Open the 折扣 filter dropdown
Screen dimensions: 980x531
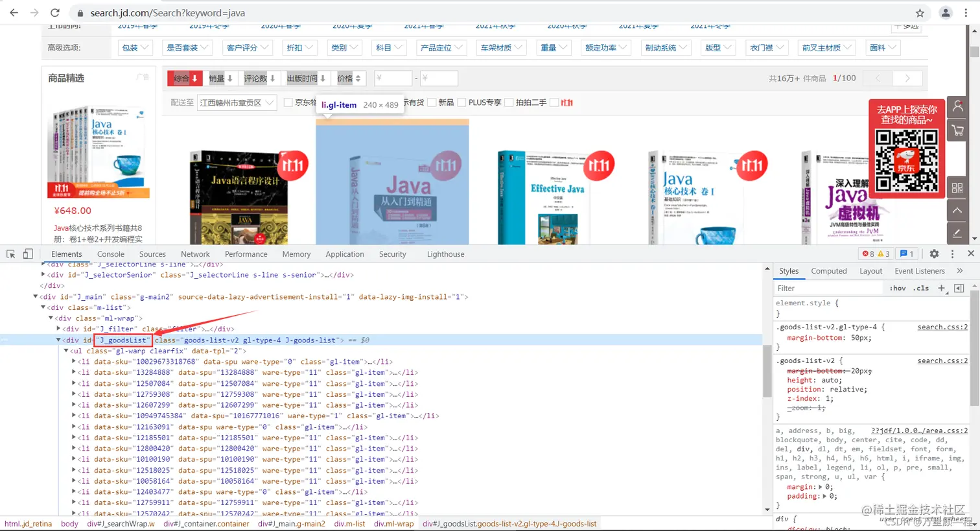pyautogui.click(x=299, y=47)
